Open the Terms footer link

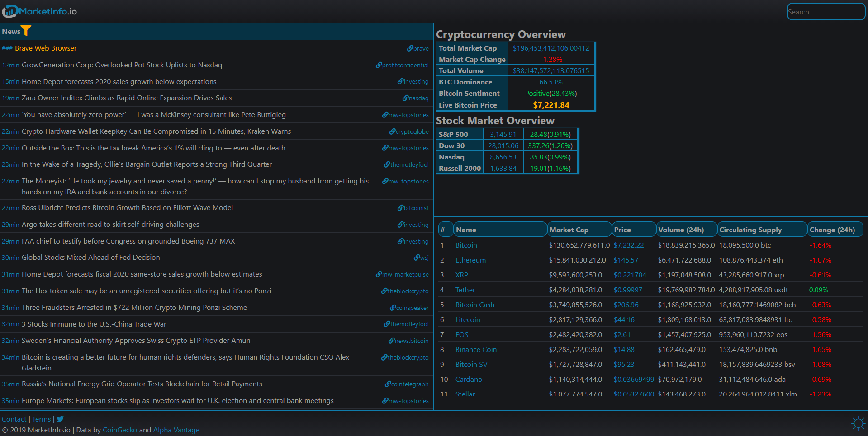pyautogui.click(x=42, y=419)
